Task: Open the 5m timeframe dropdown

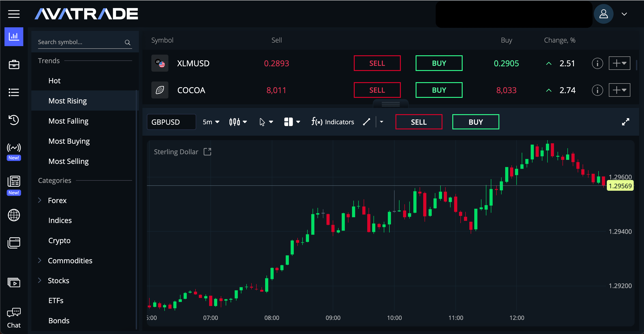Action: point(211,122)
